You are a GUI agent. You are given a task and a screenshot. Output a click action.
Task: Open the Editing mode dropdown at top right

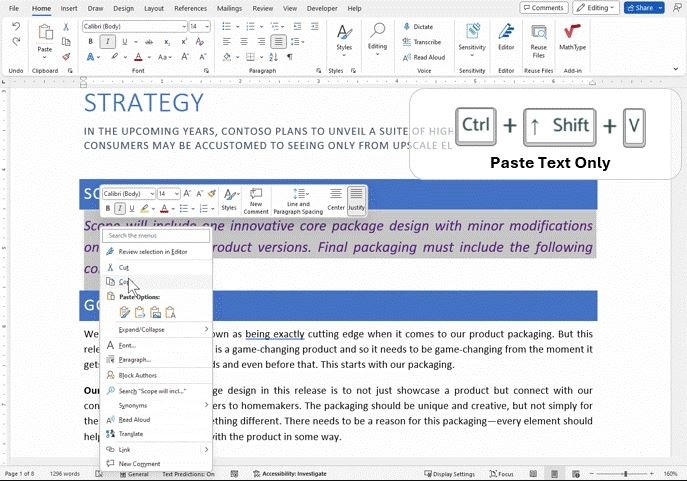[597, 8]
